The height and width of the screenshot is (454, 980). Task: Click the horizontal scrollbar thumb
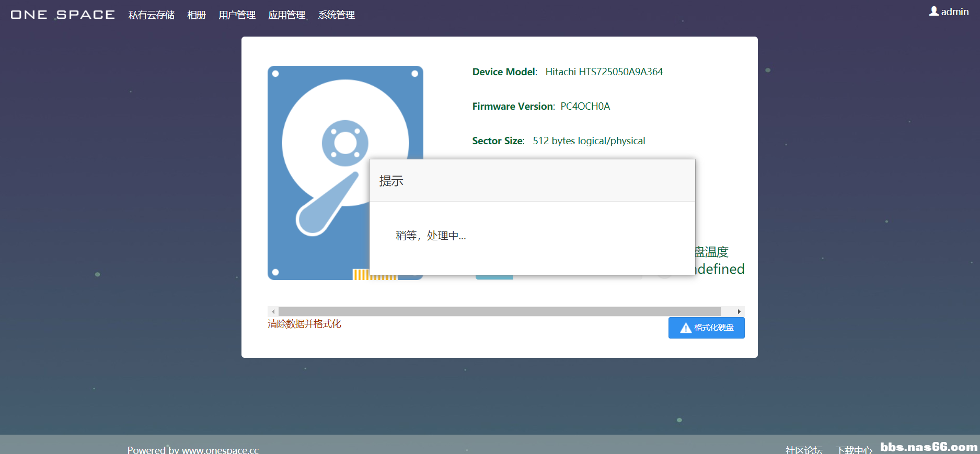coord(500,311)
